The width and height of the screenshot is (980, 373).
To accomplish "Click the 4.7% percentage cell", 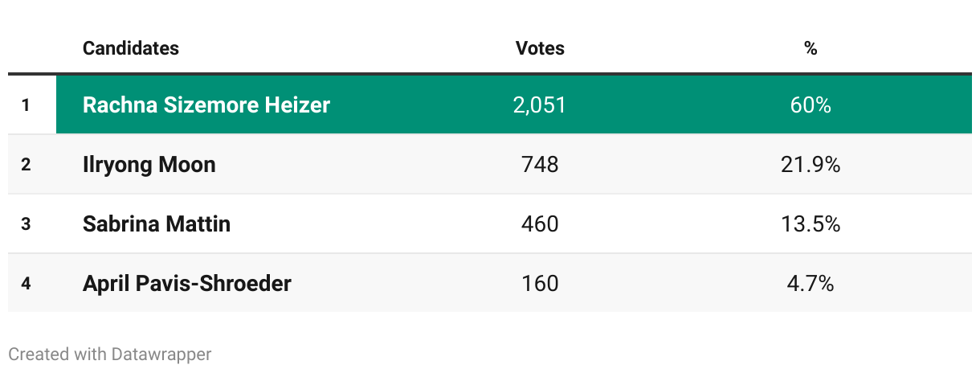I will [x=811, y=283].
